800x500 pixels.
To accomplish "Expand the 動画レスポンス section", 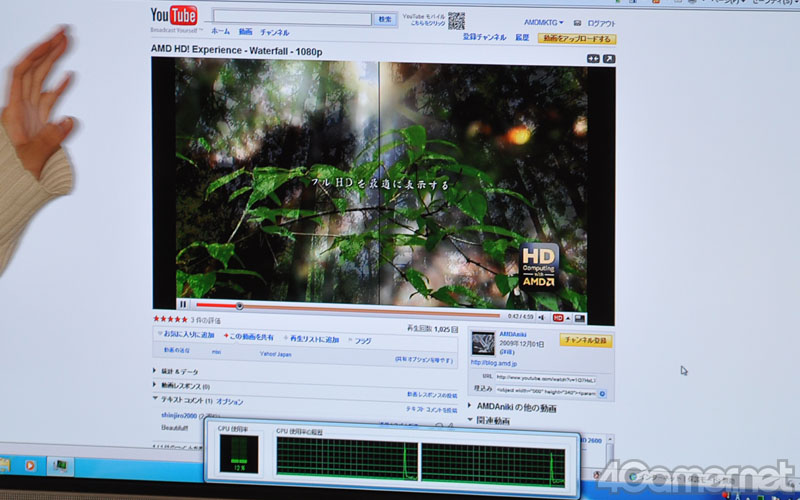I will click(182, 386).
